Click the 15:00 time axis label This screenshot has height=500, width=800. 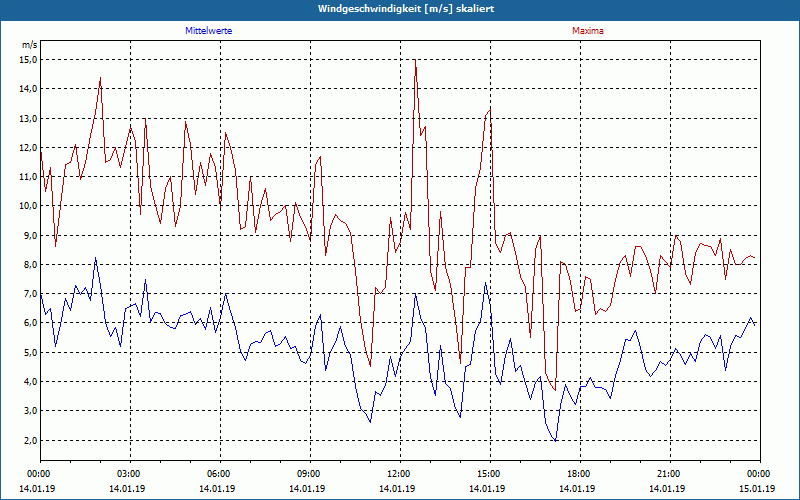490,474
